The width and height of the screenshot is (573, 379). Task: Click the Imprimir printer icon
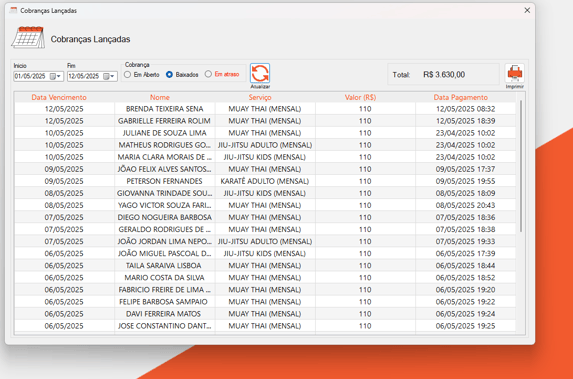pos(515,73)
